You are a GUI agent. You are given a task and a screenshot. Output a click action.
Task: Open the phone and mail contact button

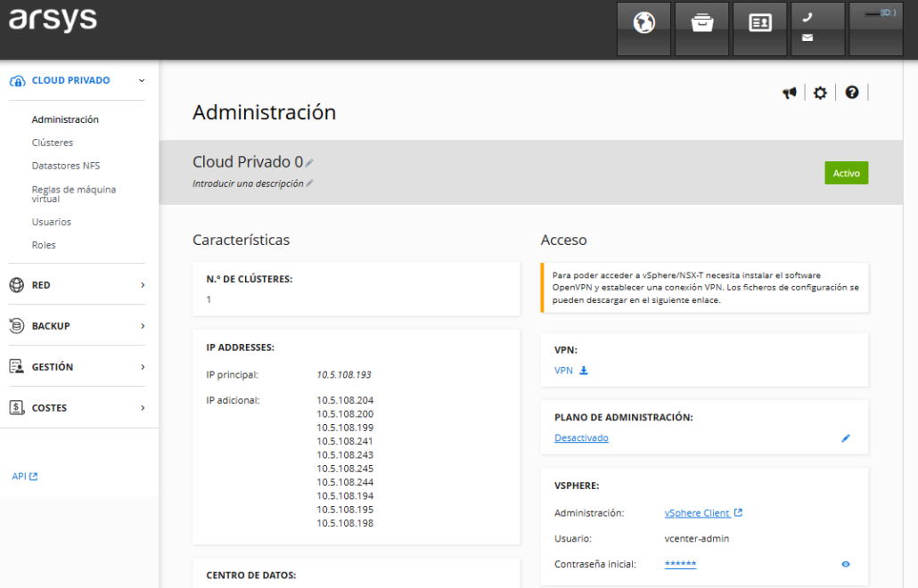click(x=817, y=29)
